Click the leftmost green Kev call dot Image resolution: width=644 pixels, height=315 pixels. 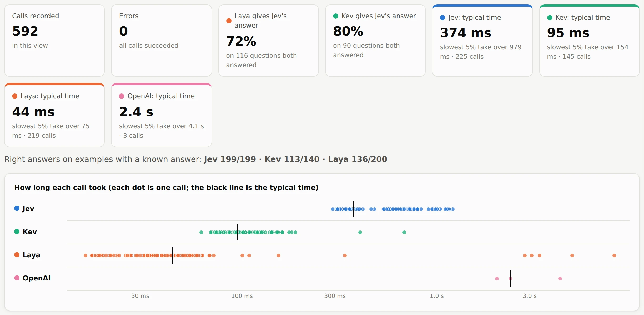pyautogui.click(x=201, y=232)
